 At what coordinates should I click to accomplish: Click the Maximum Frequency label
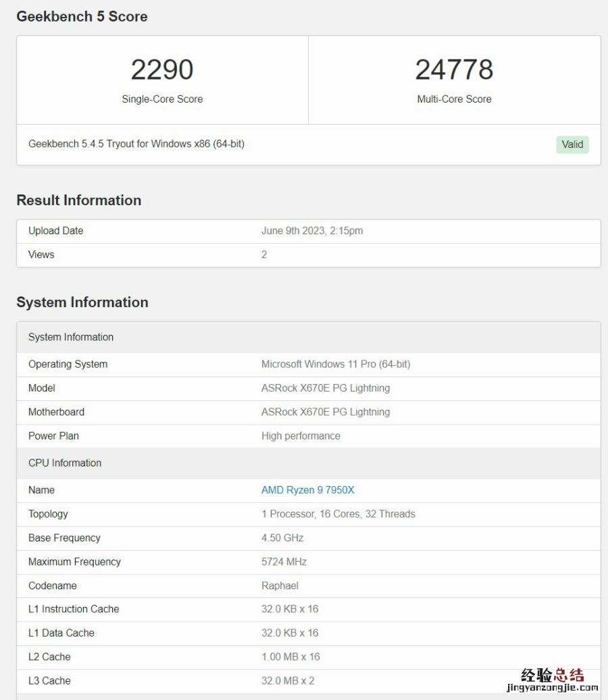(x=74, y=562)
